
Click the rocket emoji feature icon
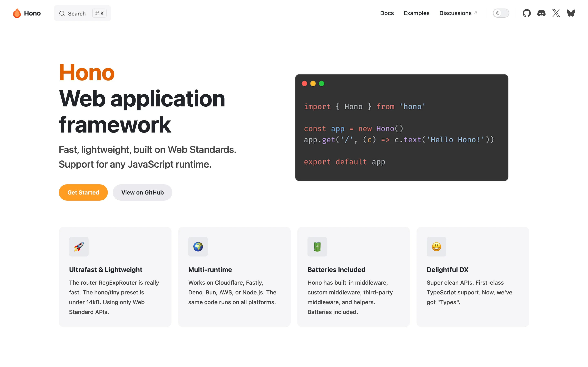point(79,247)
